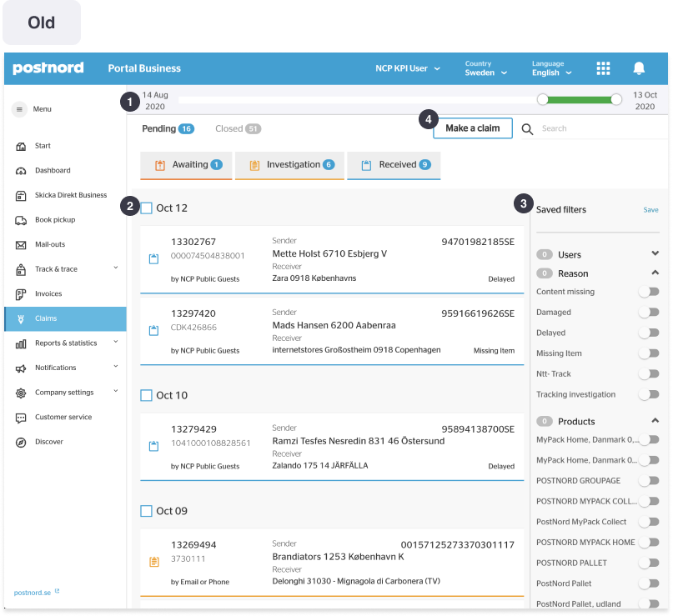The image size is (673, 616).
Task: Open the Language English dropdown
Action: [552, 68]
